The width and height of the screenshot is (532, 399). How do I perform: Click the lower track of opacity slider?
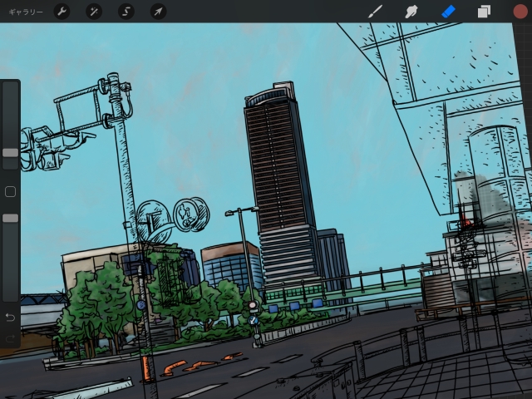(10, 266)
